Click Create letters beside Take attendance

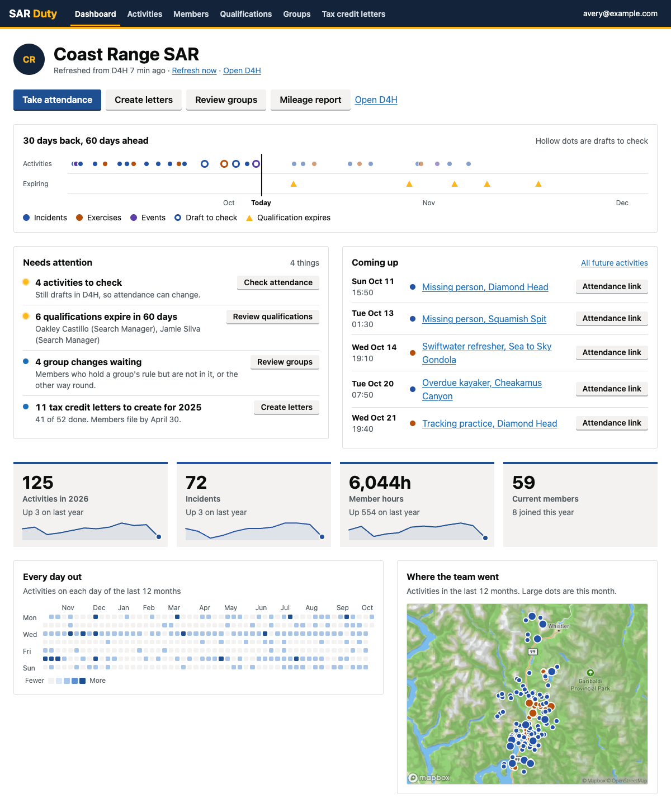[x=144, y=100]
